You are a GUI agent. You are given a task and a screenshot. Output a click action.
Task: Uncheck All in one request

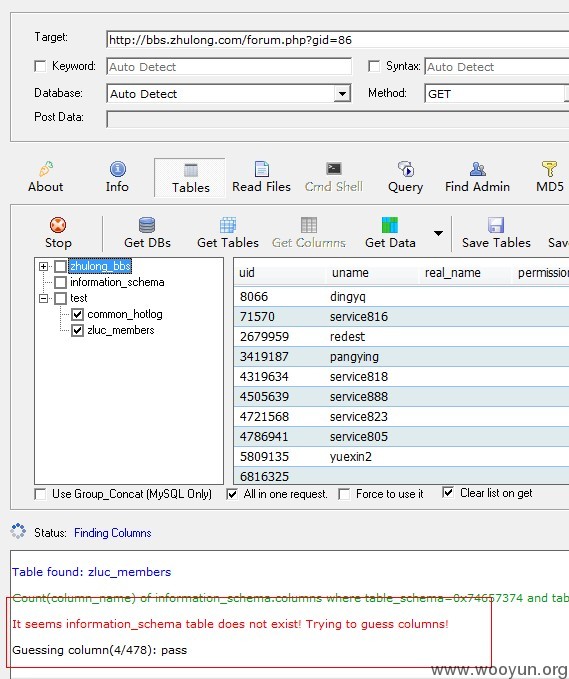tap(232, 494)
